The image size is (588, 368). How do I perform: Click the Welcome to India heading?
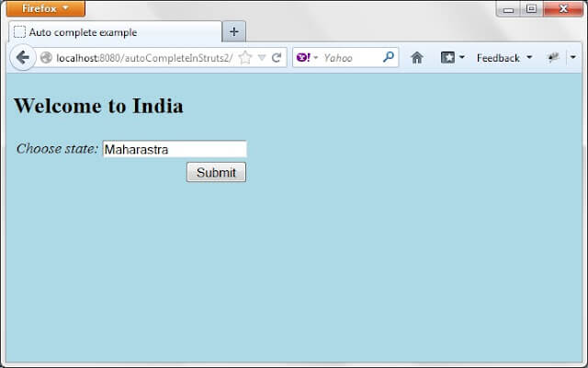[x=98, y=106]
